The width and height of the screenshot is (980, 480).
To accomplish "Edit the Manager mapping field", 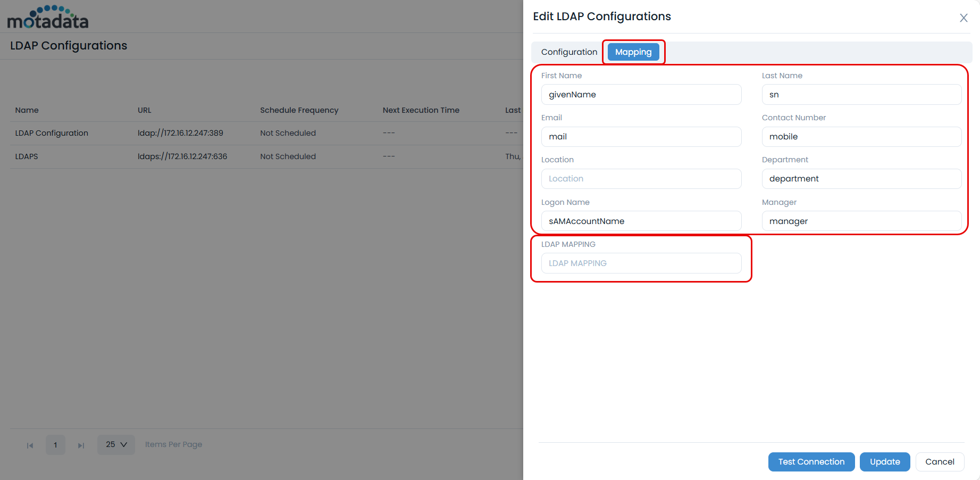I will point(861,221).
